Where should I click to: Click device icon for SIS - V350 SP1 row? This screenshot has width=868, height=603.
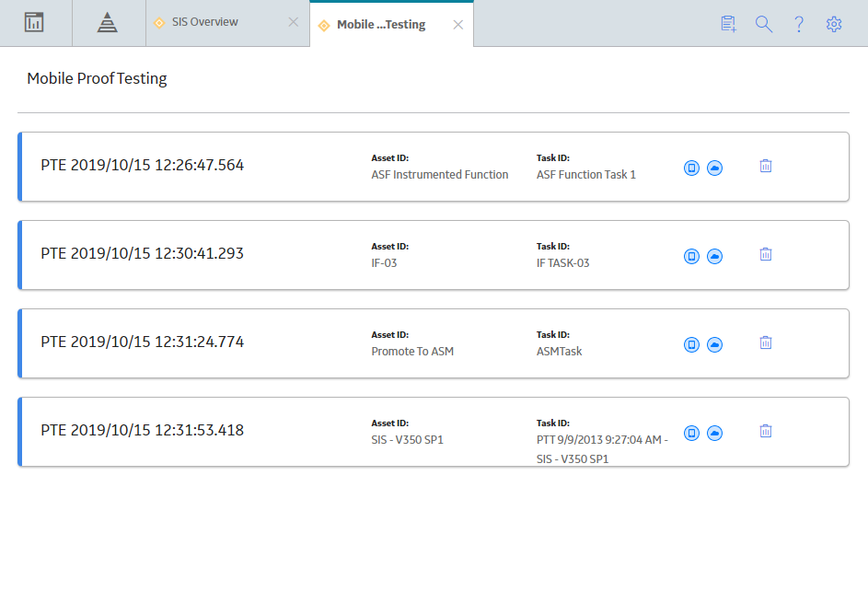pyautogui.click(x=691, y=433)
